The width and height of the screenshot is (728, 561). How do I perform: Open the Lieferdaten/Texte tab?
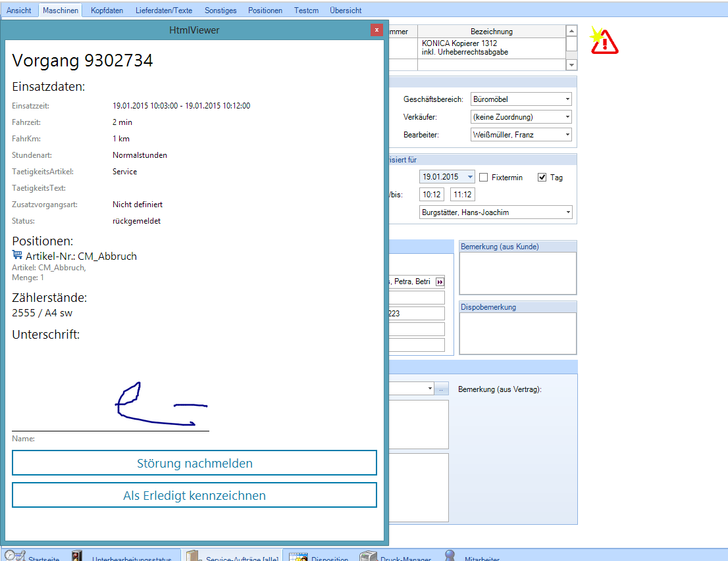click(x=164, y=11)
